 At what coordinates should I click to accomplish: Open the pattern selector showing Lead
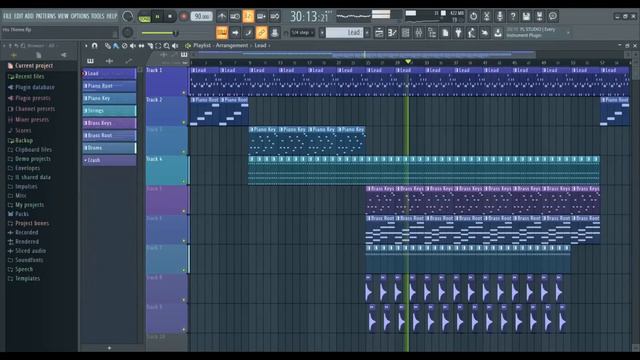pos(344,32)
